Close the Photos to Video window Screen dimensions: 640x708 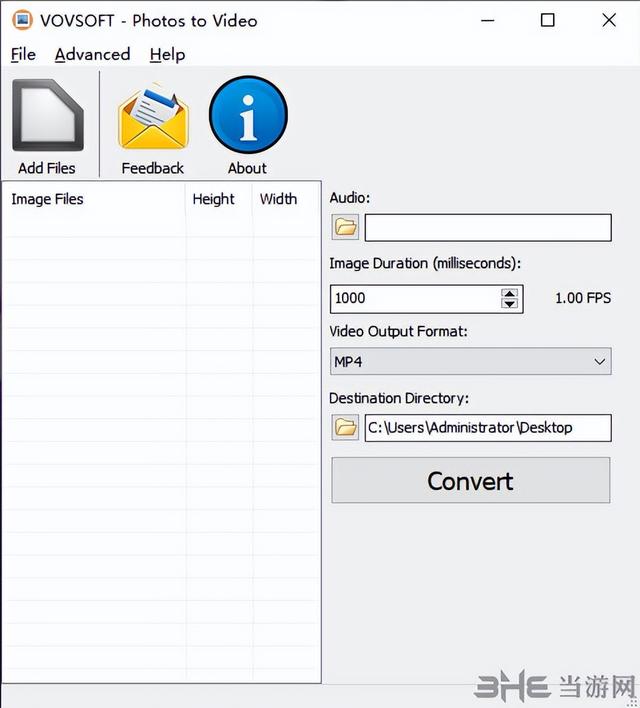(x=609, y=20)
